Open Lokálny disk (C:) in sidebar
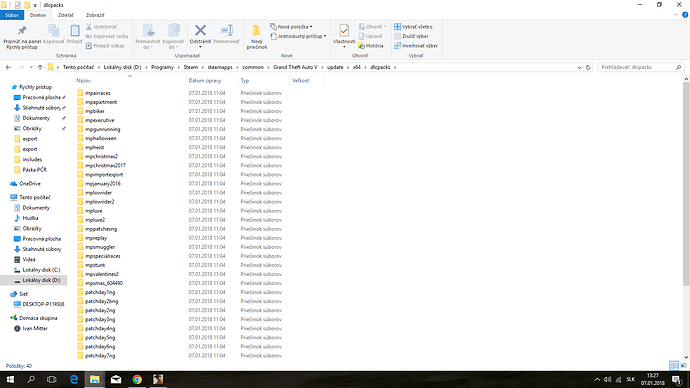690x388 pixels. (x=41, y=270)
